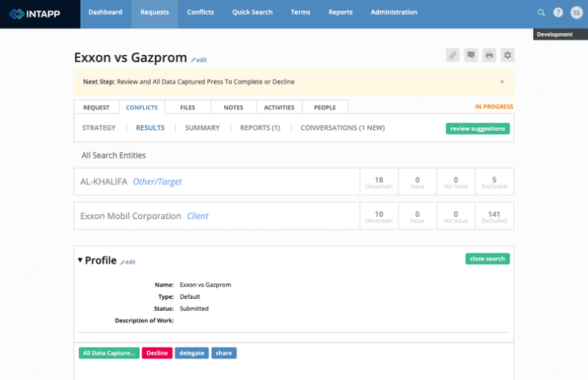
Task: Click the red Decline button
Action: 157,353
